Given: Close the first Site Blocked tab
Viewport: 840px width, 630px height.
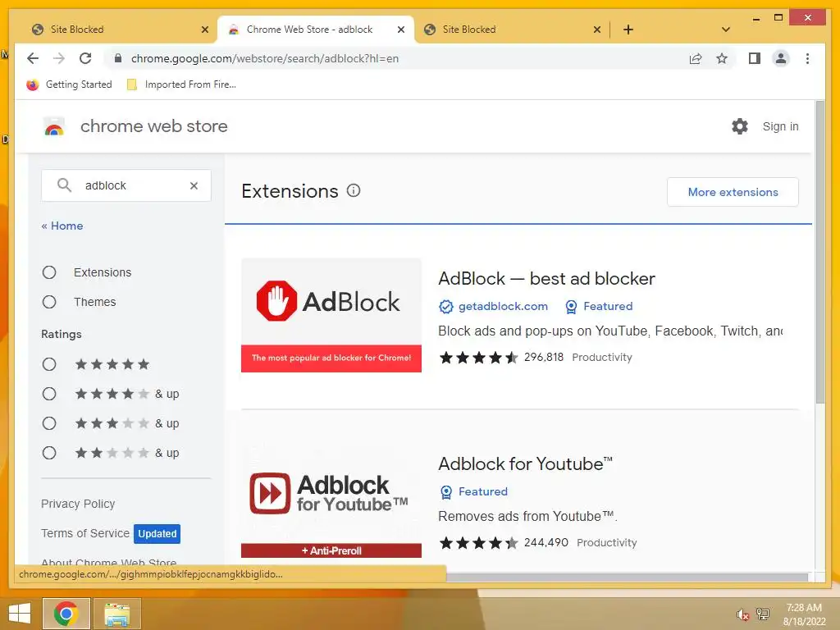Looking at the screenshot, I should coord(204,30).
